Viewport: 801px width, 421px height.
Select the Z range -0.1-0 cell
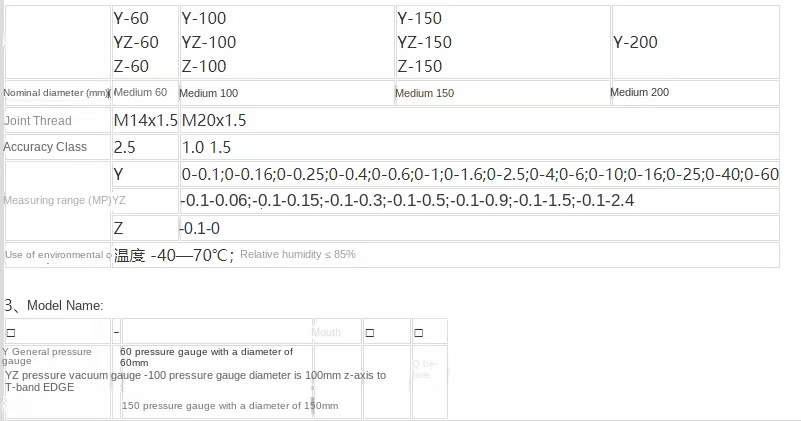[x=479, y=228]
